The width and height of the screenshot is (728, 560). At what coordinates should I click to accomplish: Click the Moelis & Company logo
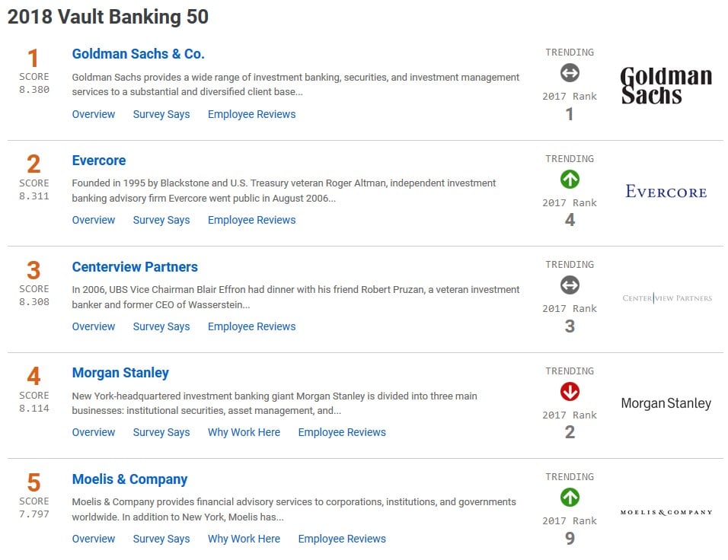(x=667, y=512)
